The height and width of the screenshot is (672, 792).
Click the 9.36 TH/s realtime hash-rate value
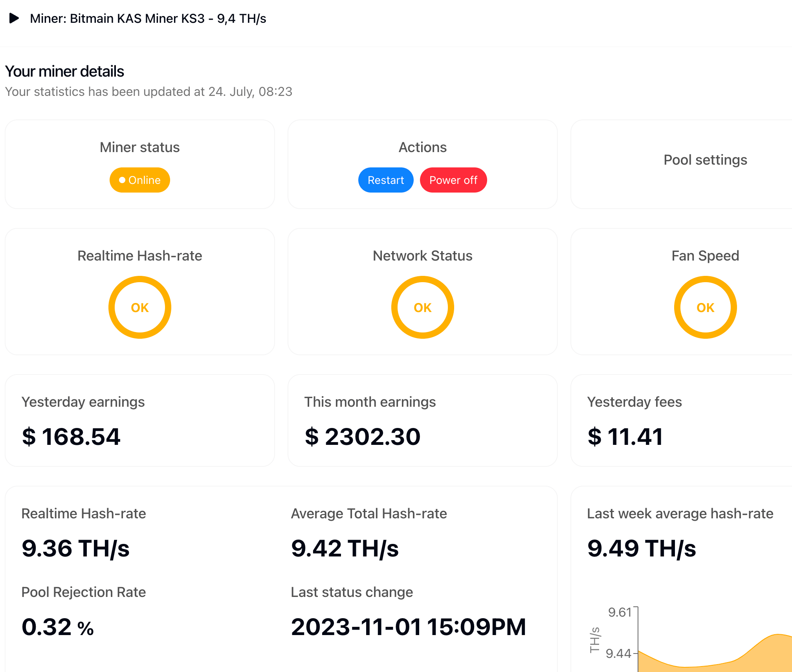(75, 548)
